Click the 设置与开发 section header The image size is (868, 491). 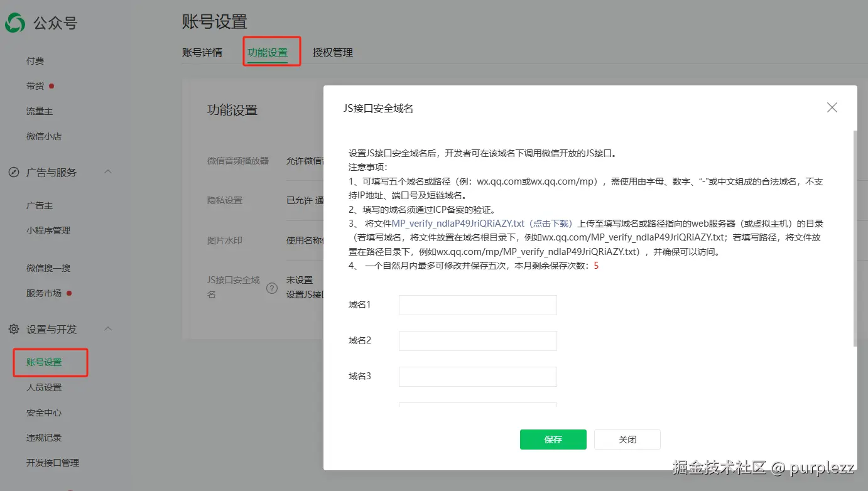[52, 329]
